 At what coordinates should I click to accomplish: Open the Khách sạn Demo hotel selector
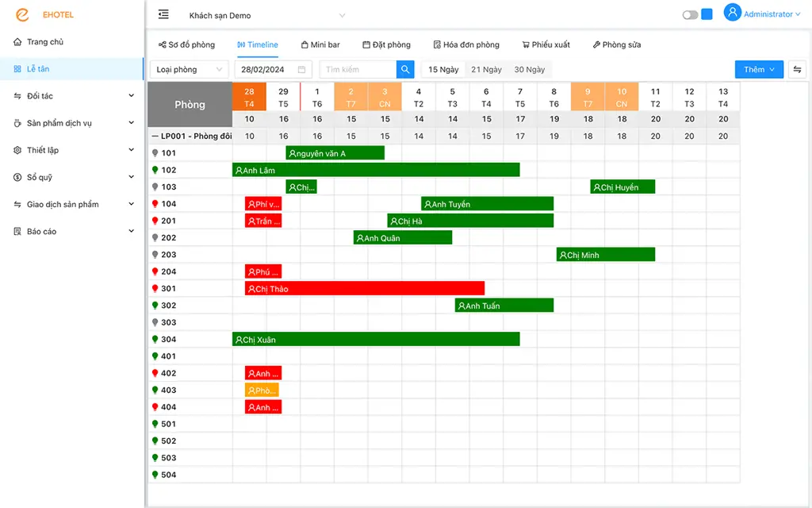point(266,16)
